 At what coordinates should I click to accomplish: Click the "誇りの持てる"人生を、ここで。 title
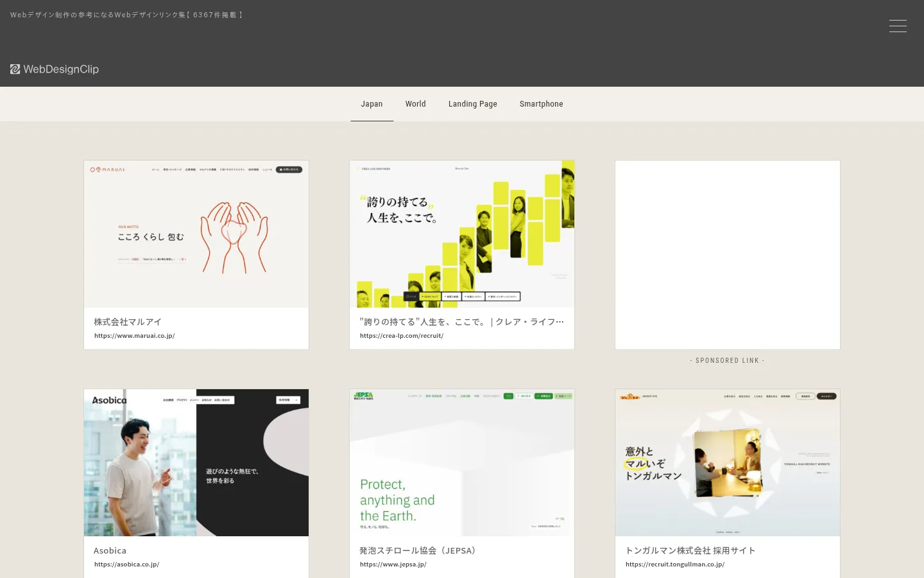(x=462, y=322)
